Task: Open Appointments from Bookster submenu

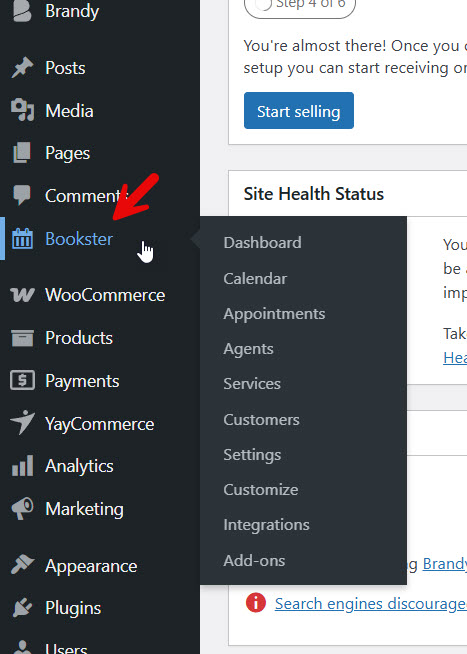Action: coord(274,314)
